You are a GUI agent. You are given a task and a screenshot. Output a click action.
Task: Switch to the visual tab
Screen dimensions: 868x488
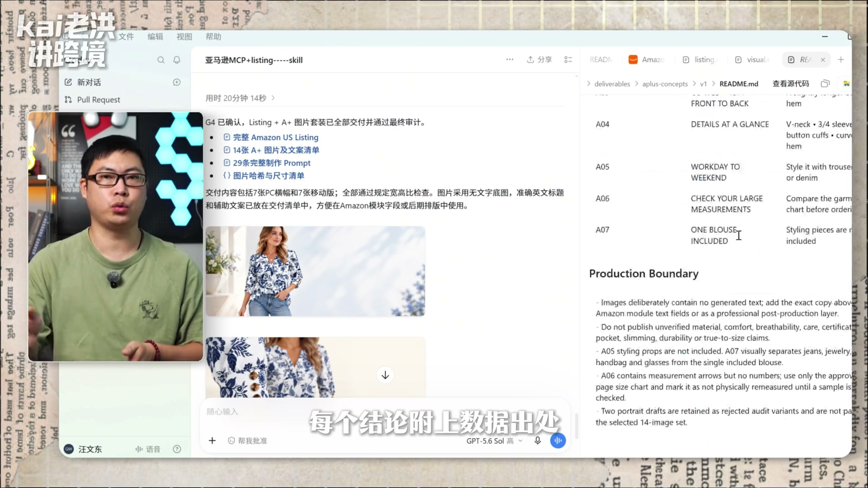coord(752,60)
